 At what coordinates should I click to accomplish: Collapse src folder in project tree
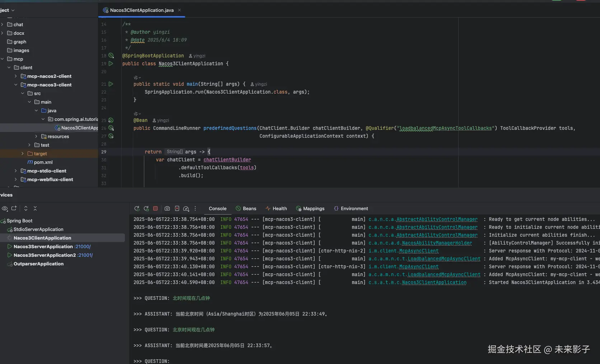(x=23, y=93)
